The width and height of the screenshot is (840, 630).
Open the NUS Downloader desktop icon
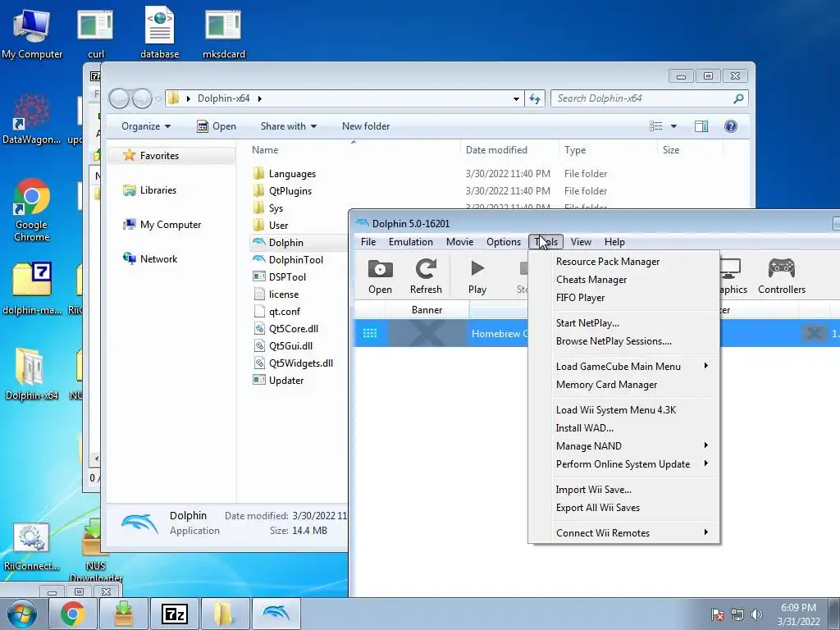(95, 550)
